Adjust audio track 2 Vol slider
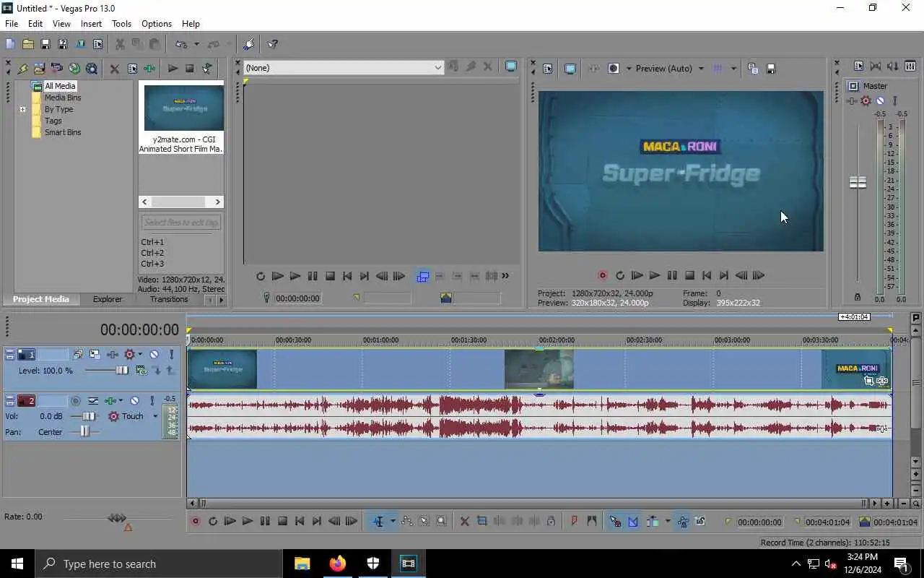This screenshot has height=578, width=924. pyautogui.click(x=88, y=416)
